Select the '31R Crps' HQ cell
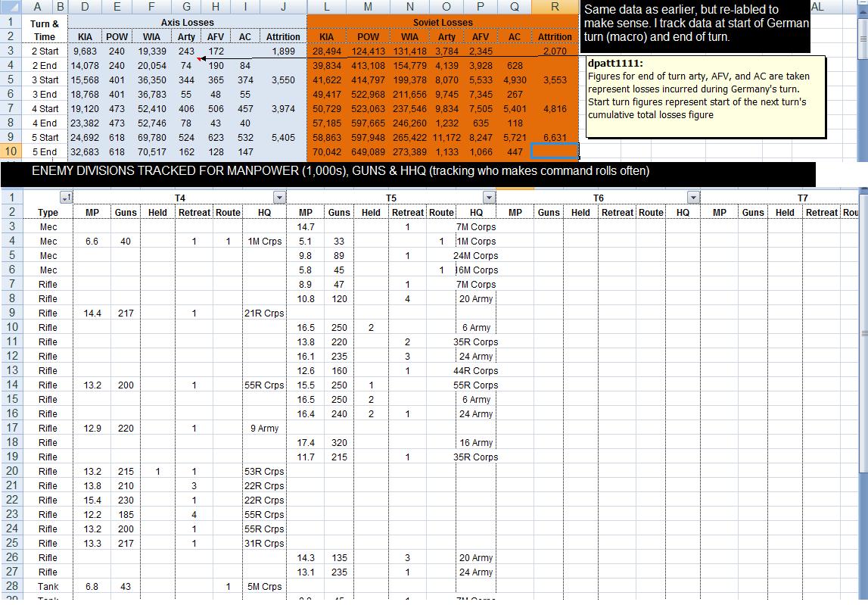 point(265,544)
